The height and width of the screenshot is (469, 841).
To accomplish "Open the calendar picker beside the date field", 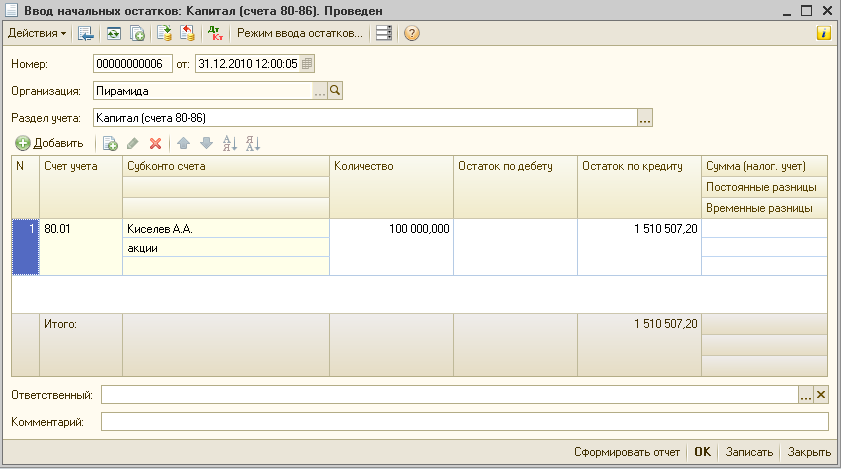I will point(307,64).
